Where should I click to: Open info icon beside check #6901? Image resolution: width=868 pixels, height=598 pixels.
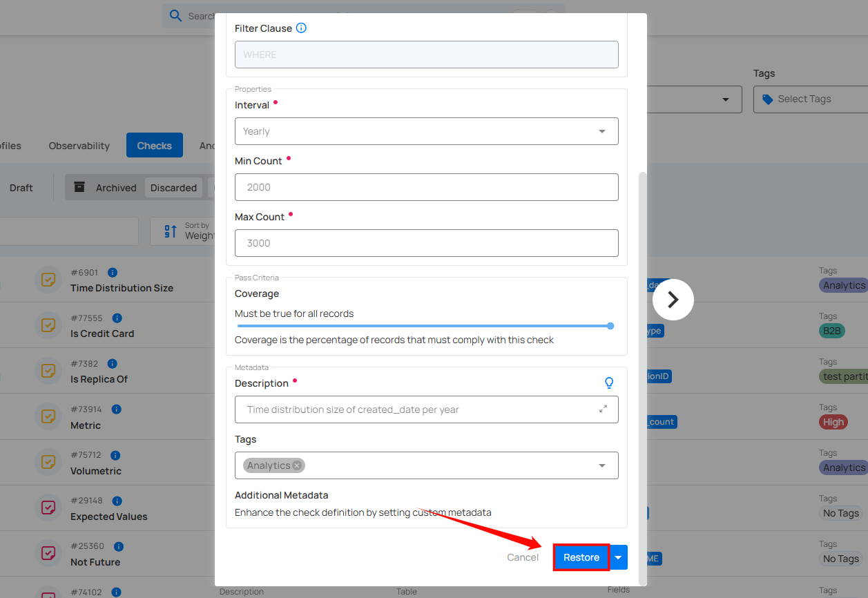(x=113, y=273)
